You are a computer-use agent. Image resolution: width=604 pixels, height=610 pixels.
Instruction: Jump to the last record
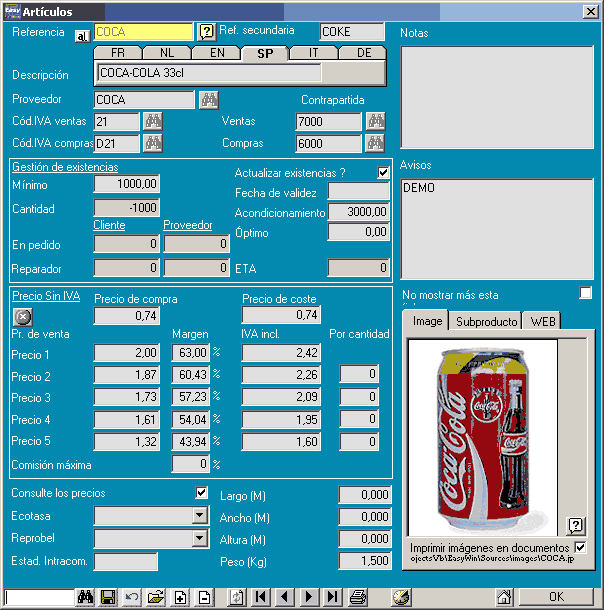(x=333, y=596)
